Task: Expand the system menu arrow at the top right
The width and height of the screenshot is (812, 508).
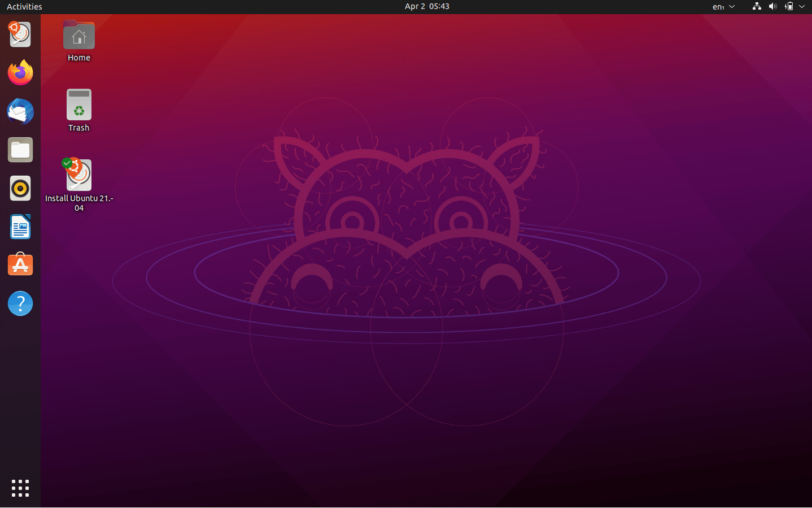Action: tap(802, 6)
